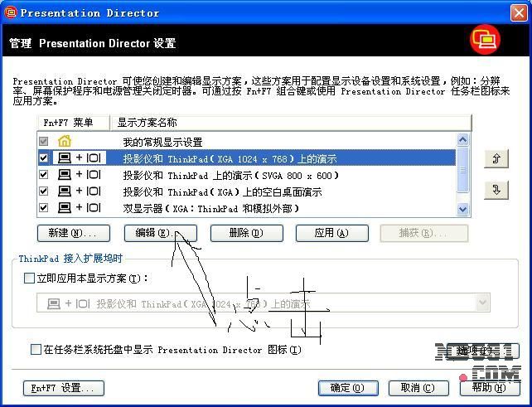Click laptop-plus-monitor icon in XGA 1024 x 768 row
This screenshot has width=532, height=407.
(x=80, y=157)
